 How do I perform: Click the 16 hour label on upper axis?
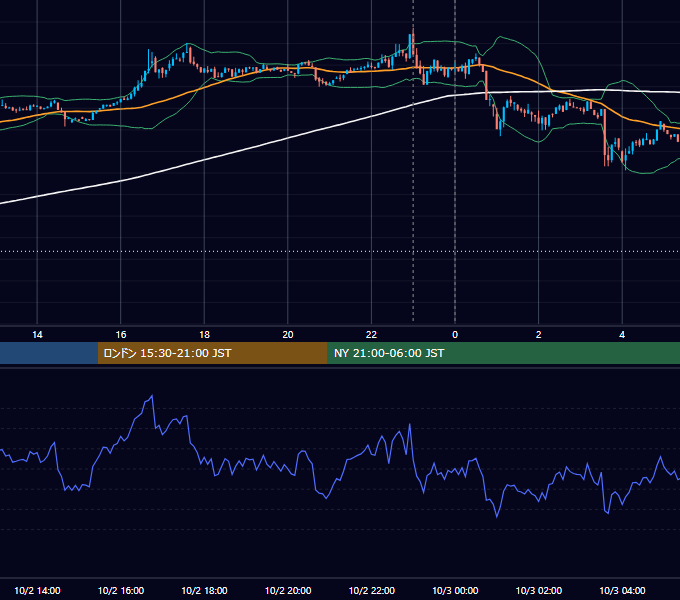121,335
